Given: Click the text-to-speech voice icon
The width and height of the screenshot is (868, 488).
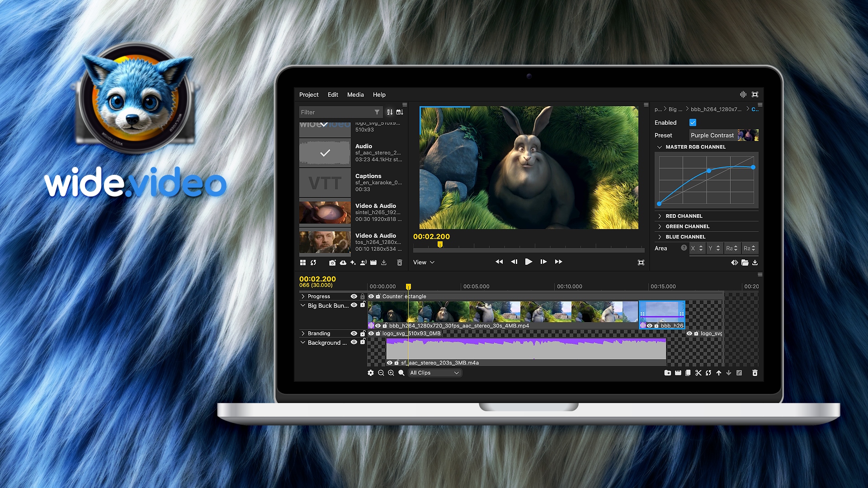Looking at the screenshot, I should coord(363,262).
